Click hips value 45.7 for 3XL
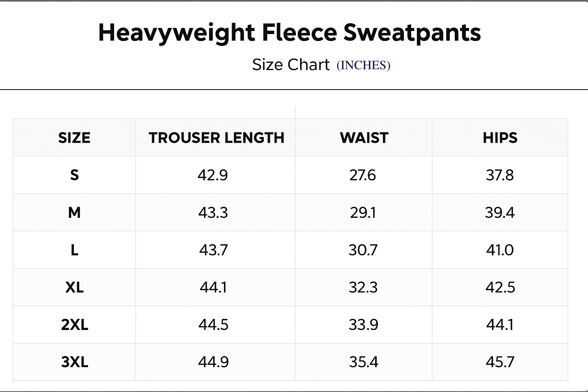The width and height of the screenshot is (588, 392). pyautogui.click(x=500, y=362)
